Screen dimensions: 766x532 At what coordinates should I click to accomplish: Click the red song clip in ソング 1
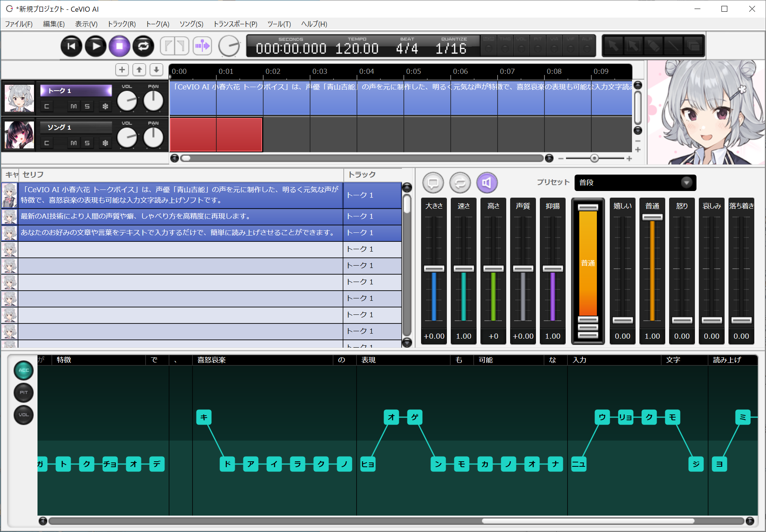pos(216,134)
